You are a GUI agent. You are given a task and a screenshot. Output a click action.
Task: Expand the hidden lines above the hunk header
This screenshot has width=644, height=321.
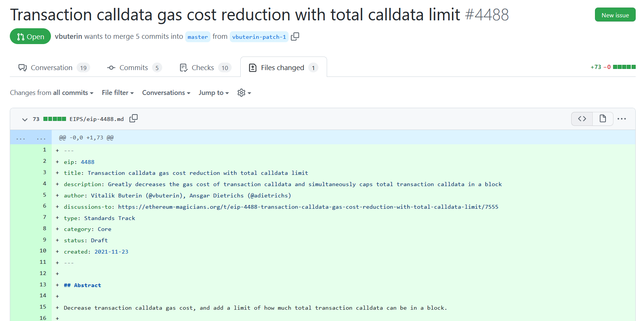coord(31,138)
